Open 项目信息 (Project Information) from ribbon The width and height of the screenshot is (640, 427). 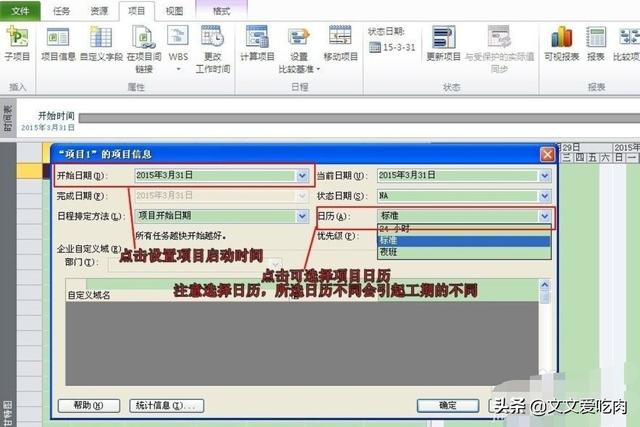point(56,41)
